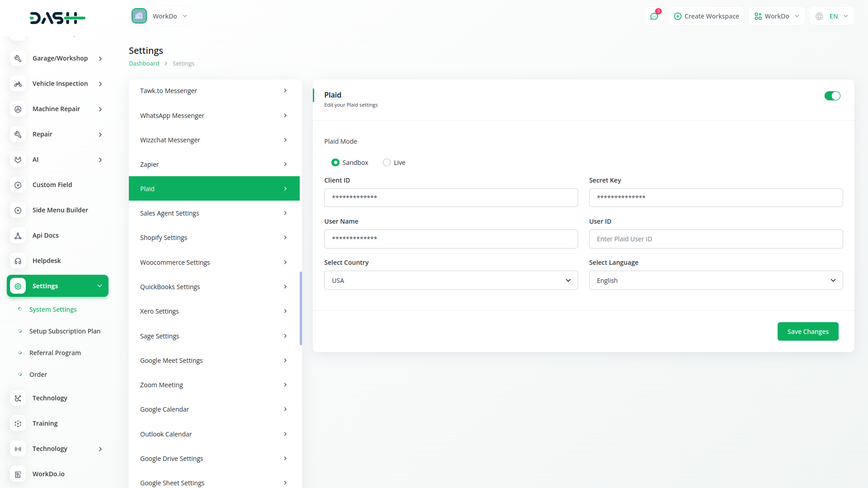This screenshot has width=868, height=488.
Task: Open Sage Settings
Action: (214, 336)
